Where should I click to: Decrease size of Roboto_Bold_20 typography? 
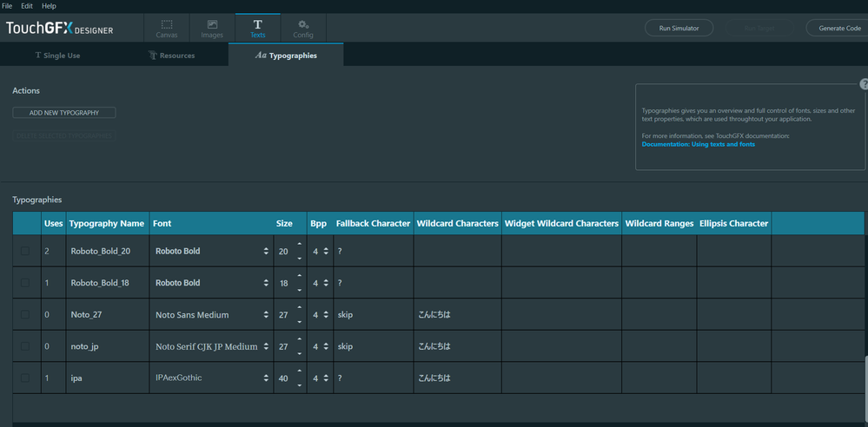coord(300,259)
